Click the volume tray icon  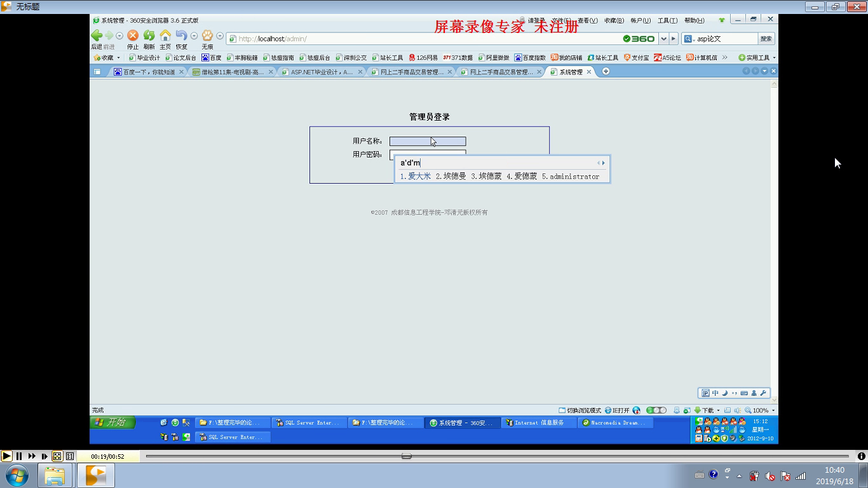tap(770, 476)
